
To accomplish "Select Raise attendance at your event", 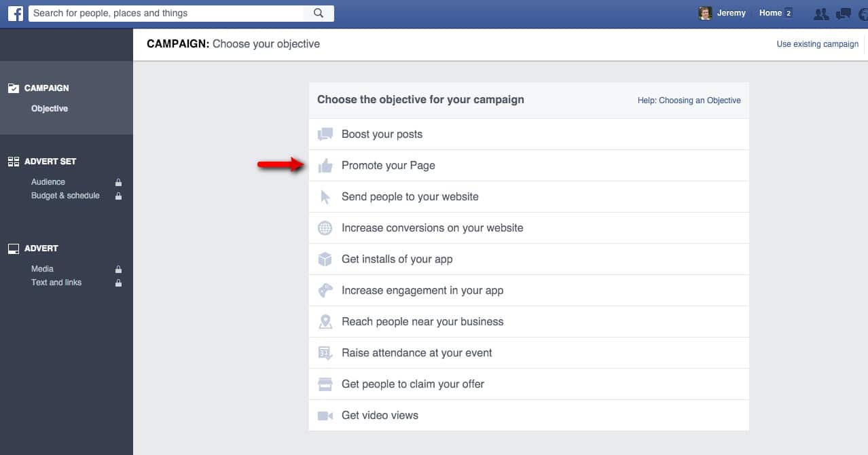I will point(416,353).
